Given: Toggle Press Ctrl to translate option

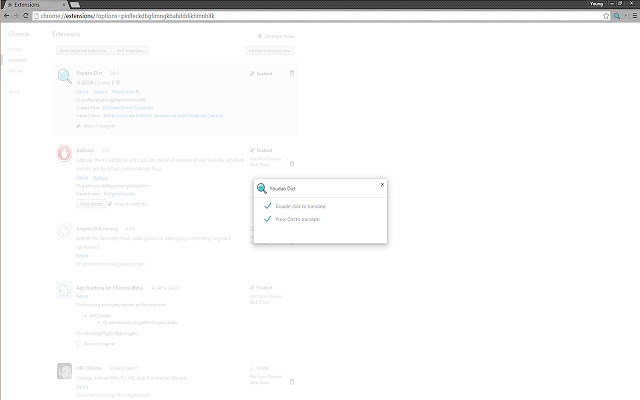Looking at the screenshot, I should 267,219.
